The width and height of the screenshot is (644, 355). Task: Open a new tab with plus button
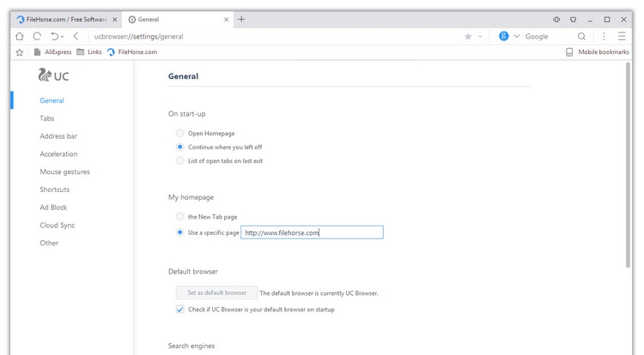pos(241,19)
